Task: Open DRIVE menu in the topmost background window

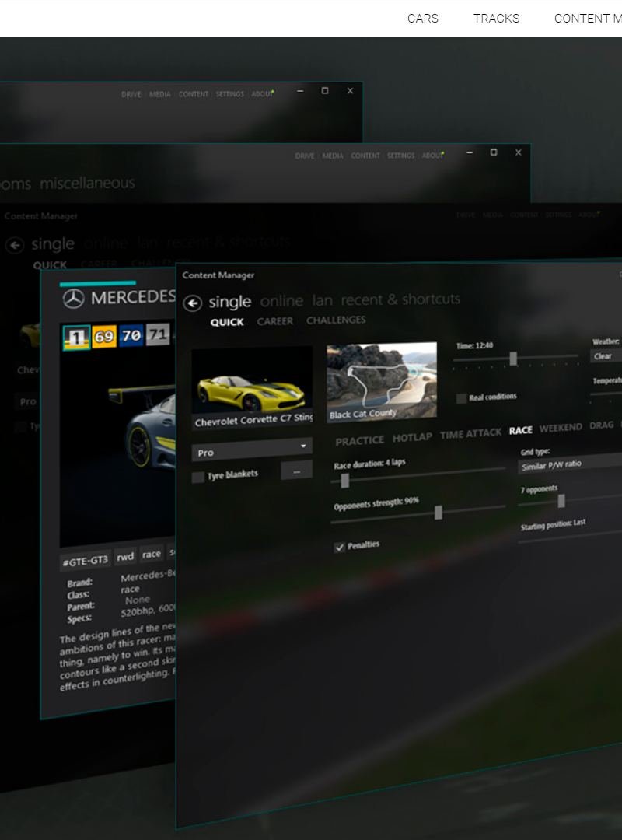Action: coord(131,94)
